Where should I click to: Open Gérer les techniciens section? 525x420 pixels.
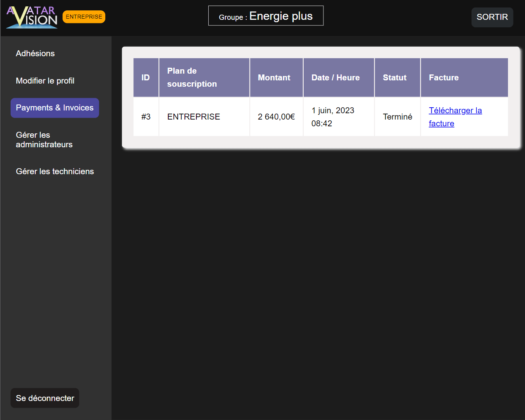click(55, 171)
